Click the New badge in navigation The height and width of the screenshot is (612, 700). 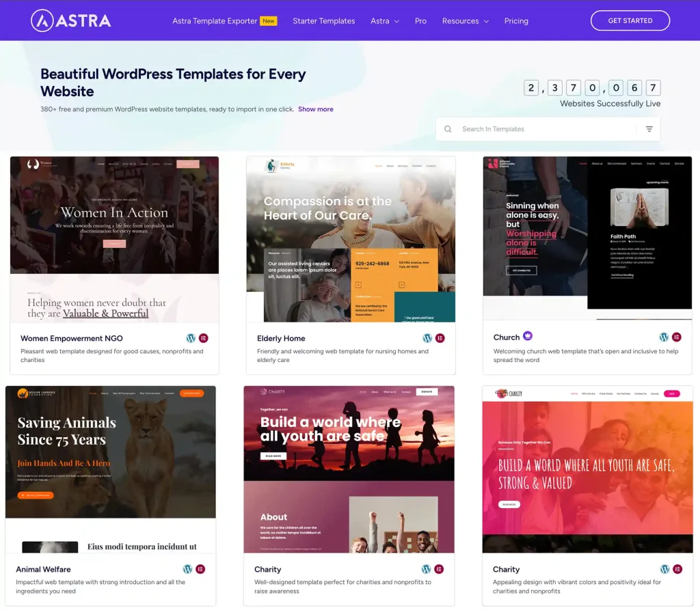(x=269, y=21)
